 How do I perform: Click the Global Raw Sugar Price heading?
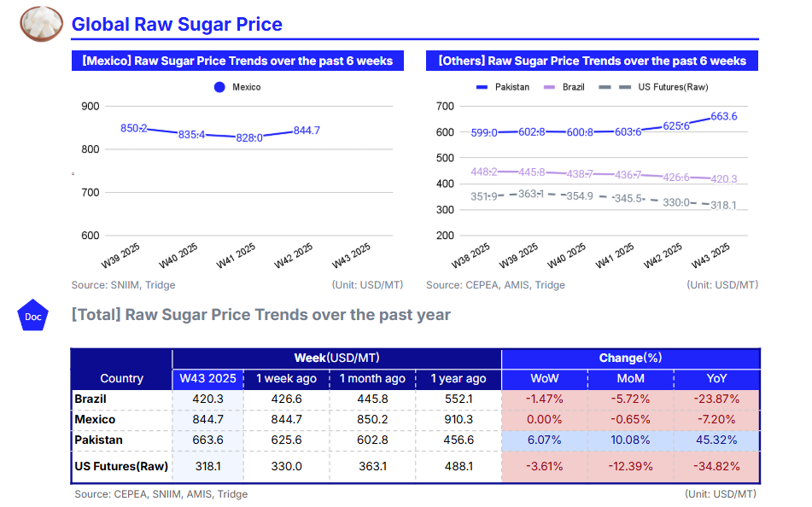point(177,25)
